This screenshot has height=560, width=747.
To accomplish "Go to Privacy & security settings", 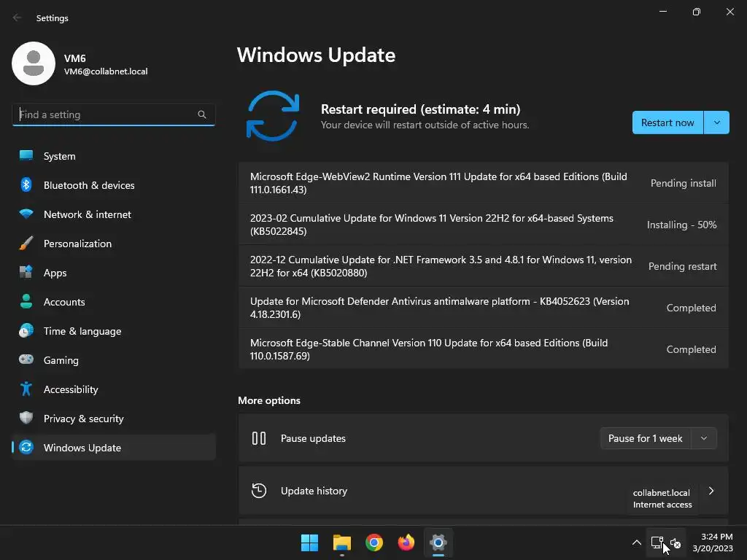I will [113, 418].
